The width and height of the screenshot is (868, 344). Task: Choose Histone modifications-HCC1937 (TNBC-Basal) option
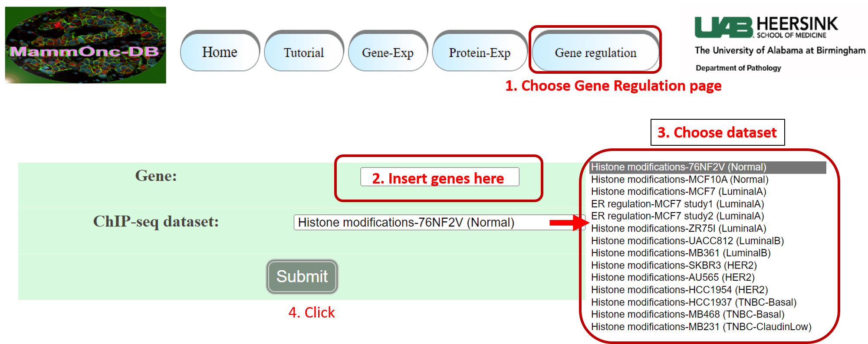pyautogui.click(x=694, y=302)
